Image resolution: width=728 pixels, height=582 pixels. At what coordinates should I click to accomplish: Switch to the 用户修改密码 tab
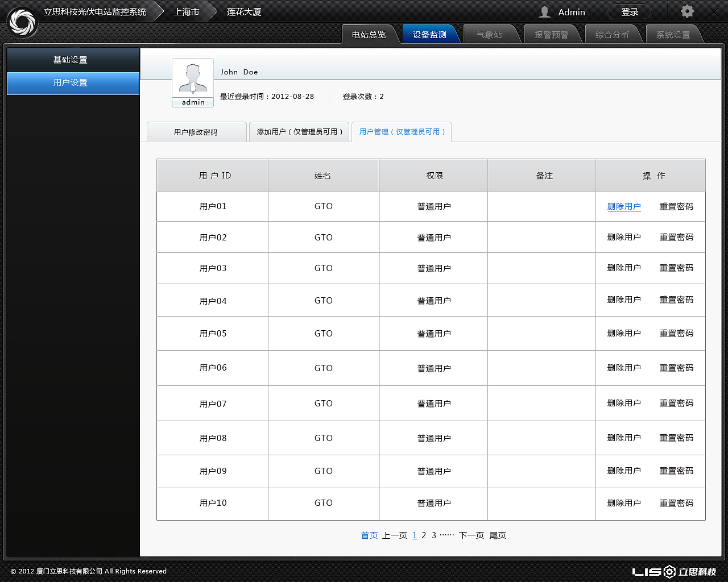pos(196,132)
